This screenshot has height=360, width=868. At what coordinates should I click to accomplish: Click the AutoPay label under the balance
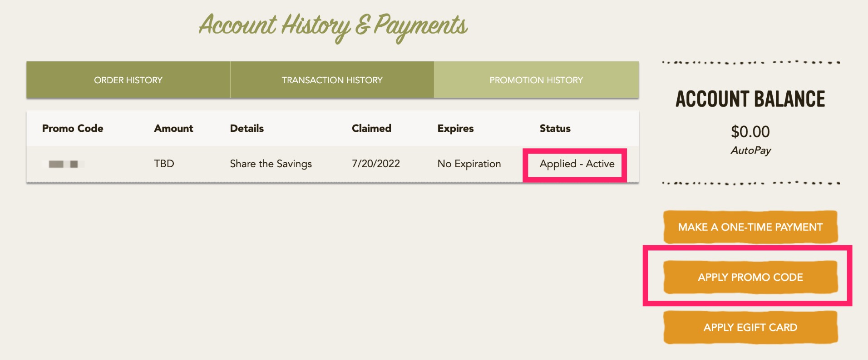(x=750, y=150)
